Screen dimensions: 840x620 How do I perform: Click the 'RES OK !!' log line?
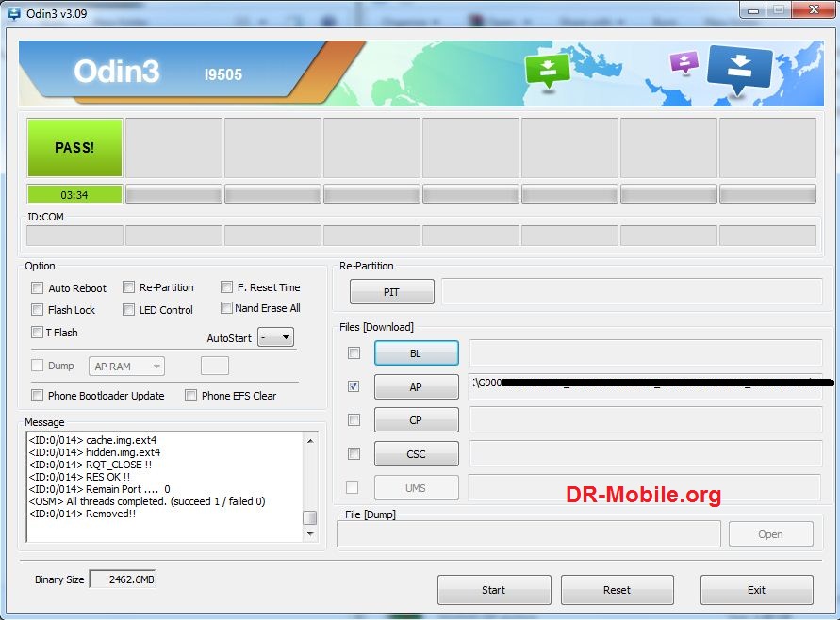[79, 477]
